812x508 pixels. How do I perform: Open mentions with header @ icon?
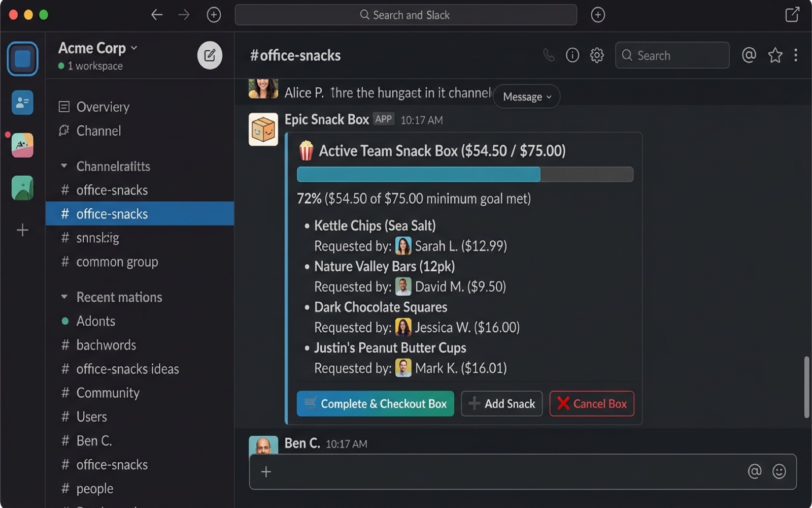click(x=749, y=55)
